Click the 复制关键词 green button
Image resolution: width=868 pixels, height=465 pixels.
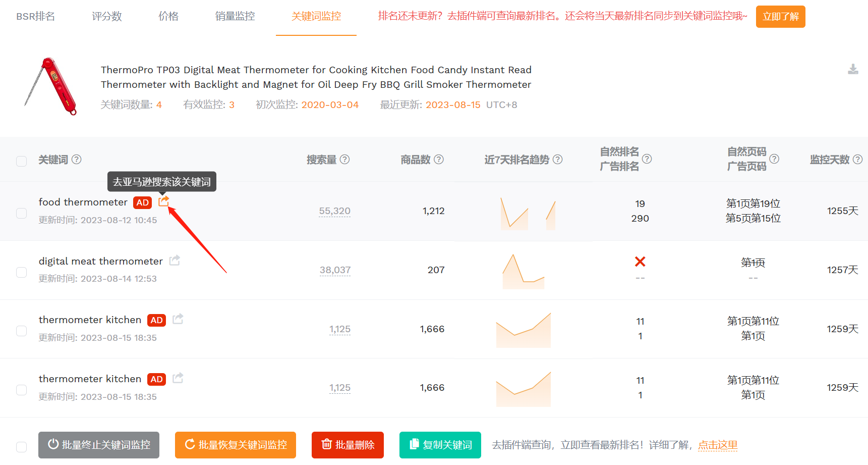(440, 445)
